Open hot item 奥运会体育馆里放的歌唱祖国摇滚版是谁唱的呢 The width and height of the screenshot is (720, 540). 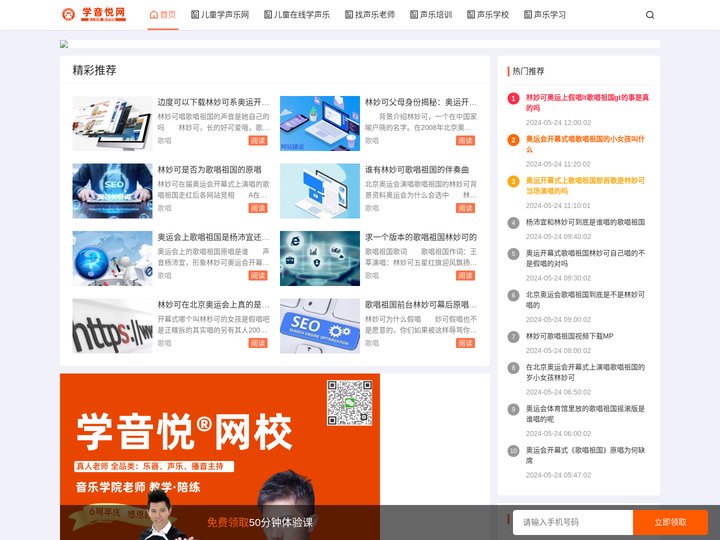click(x=585, y=413)
